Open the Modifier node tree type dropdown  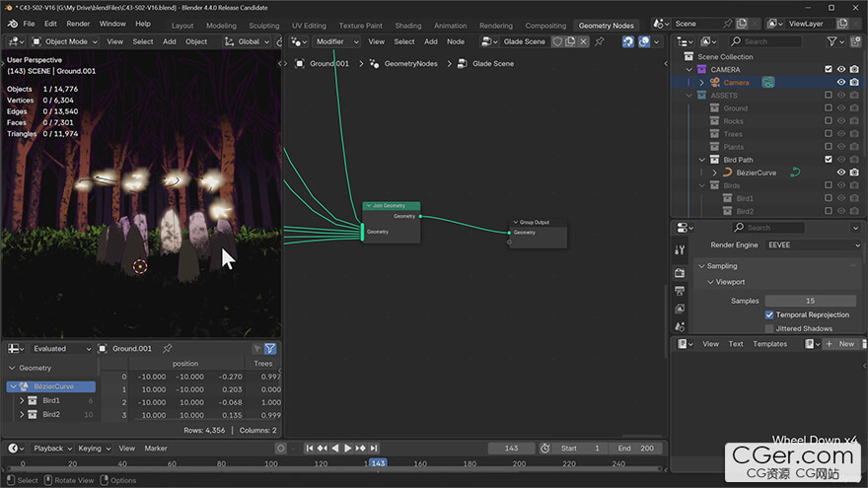336,41
